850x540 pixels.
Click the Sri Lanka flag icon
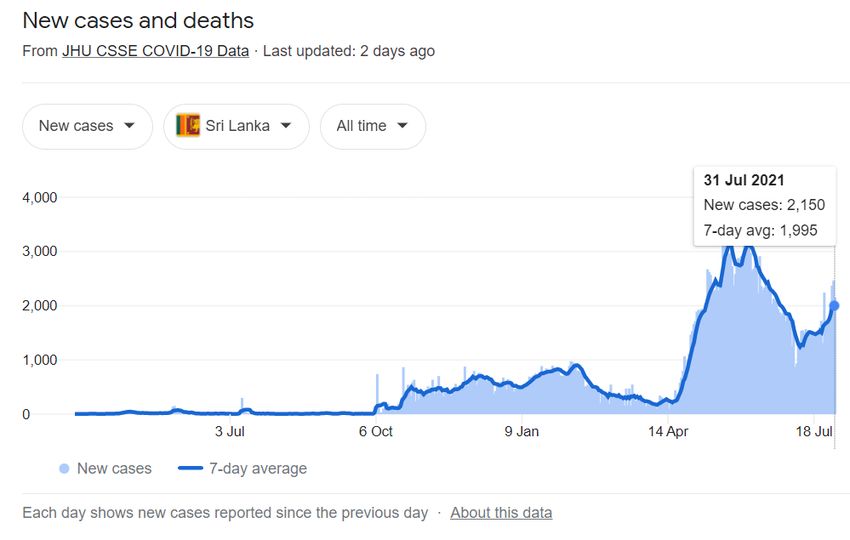(188, 125)
